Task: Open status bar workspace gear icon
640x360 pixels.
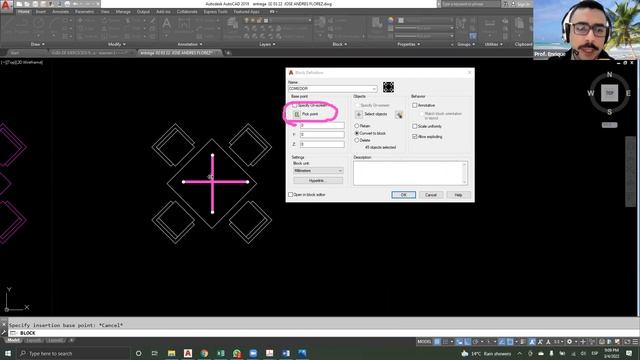Action: click(569, 342)
